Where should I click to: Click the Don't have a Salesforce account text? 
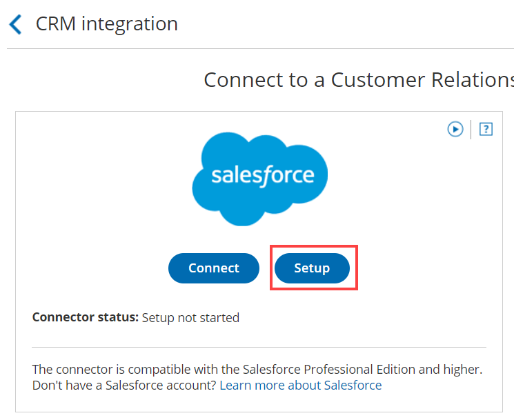pos(124,385)
